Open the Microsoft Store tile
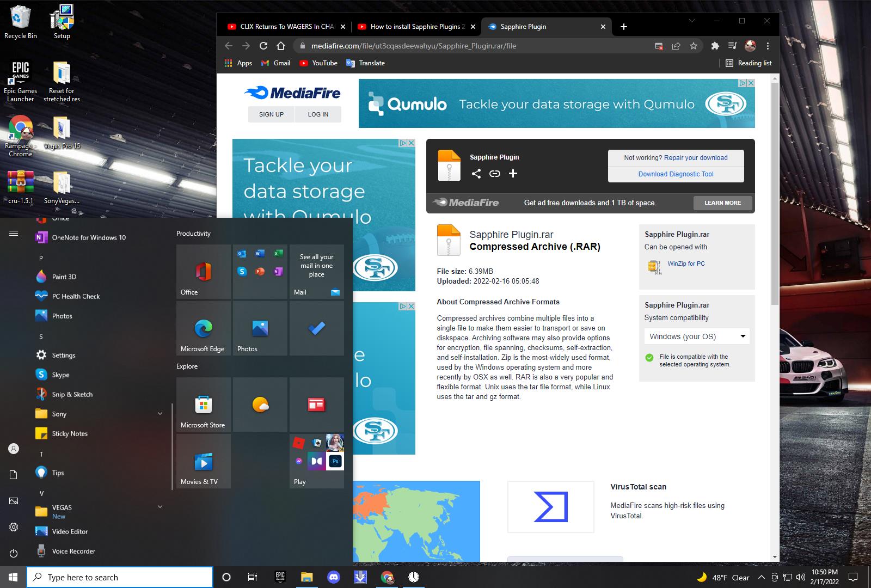 204,405
